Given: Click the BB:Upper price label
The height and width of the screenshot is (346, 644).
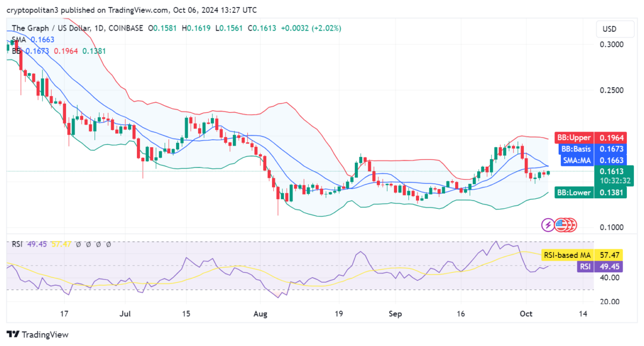Looking at the screenshot, I should 574,138.
